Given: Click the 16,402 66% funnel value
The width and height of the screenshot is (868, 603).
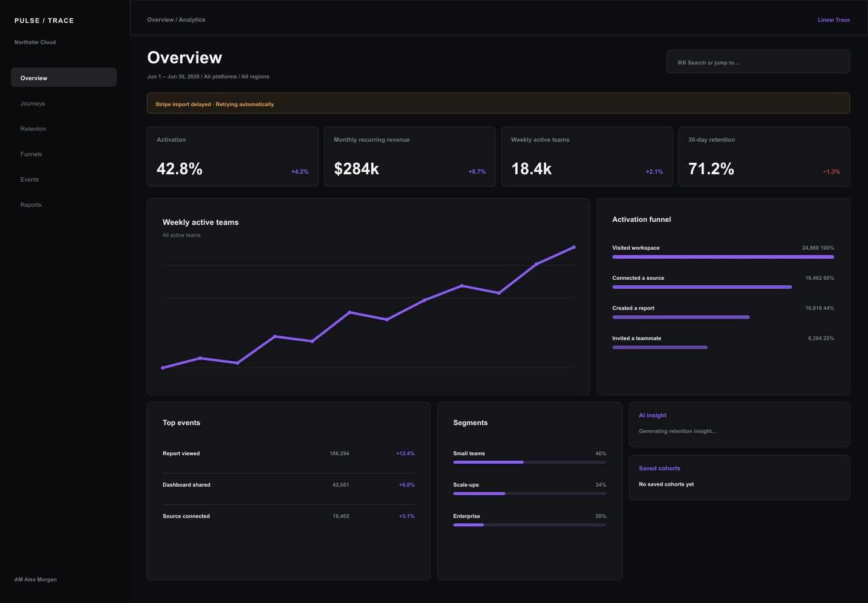Looking at the screenshot, I should (x=820, y=278).
